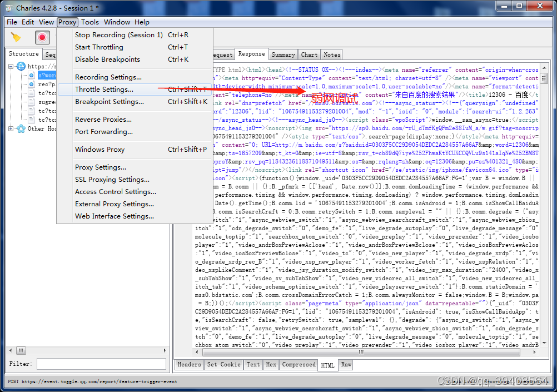
Task: Click the Filter text field
Action: click(101, 364)
